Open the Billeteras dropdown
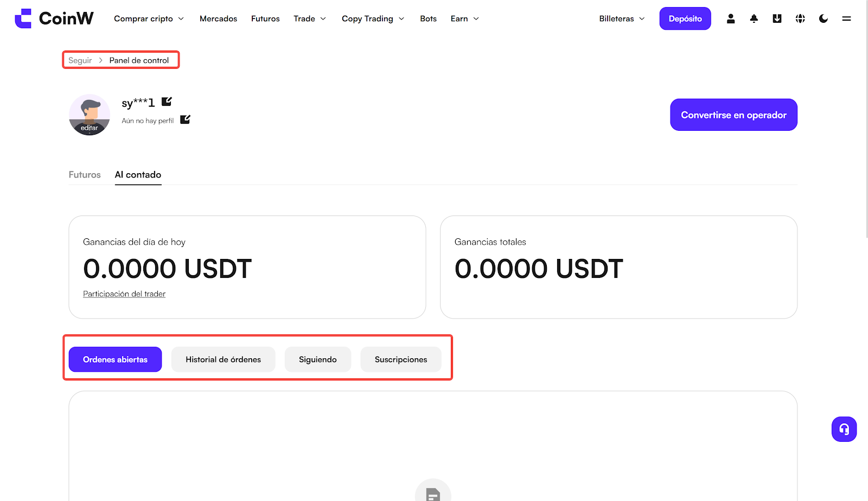This screenshot has width=868, height=501. tap(622, 18)
